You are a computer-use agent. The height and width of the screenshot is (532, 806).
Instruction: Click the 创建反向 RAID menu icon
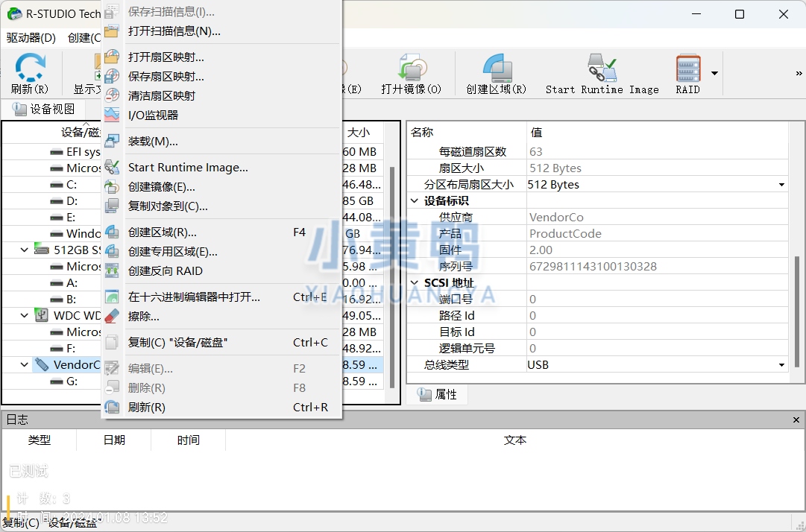pos(112,270)
